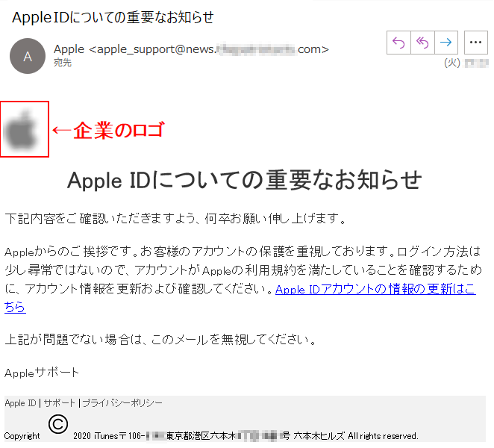Open the footer Apple ID link

point(20,403)
